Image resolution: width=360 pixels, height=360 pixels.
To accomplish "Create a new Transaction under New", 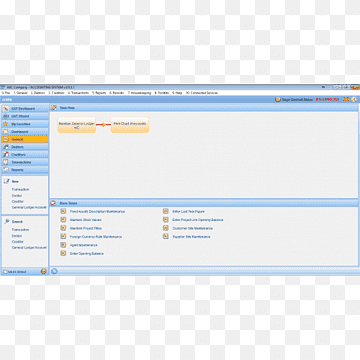I will point(20,189).
